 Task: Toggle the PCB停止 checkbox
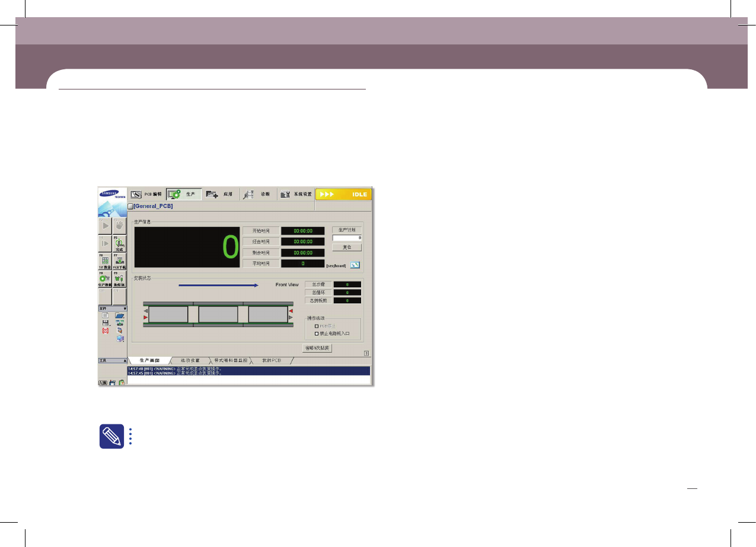coord(317,326)
